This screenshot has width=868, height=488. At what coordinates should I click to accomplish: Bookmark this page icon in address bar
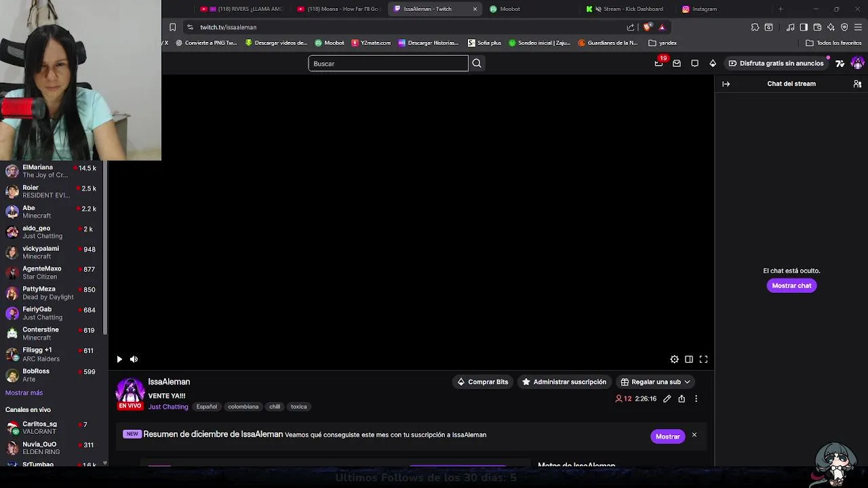pyautogui.click(x=172, y=27)
